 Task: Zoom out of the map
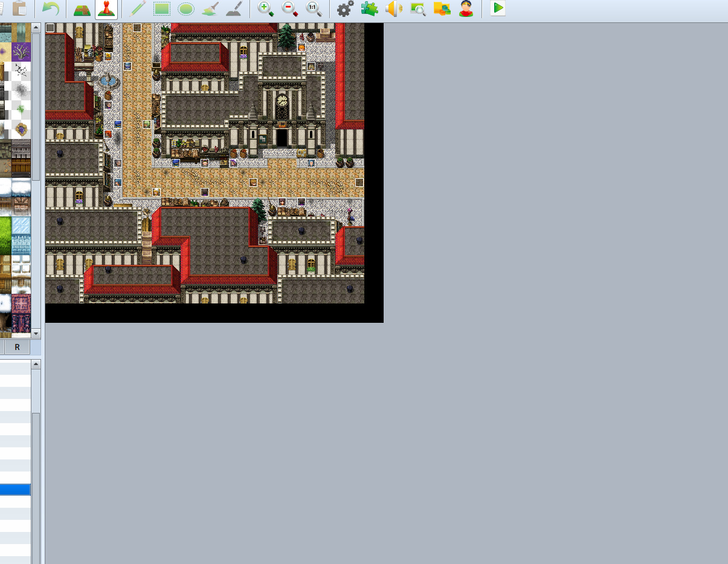pyautogui.click(x=290, y=8)
